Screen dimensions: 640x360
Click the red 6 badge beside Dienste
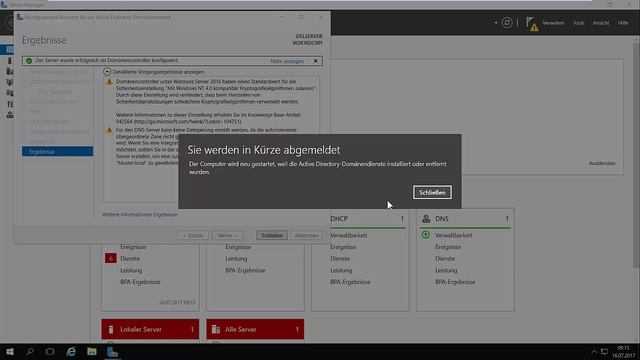pyautogui.click(x=111, y=258)
